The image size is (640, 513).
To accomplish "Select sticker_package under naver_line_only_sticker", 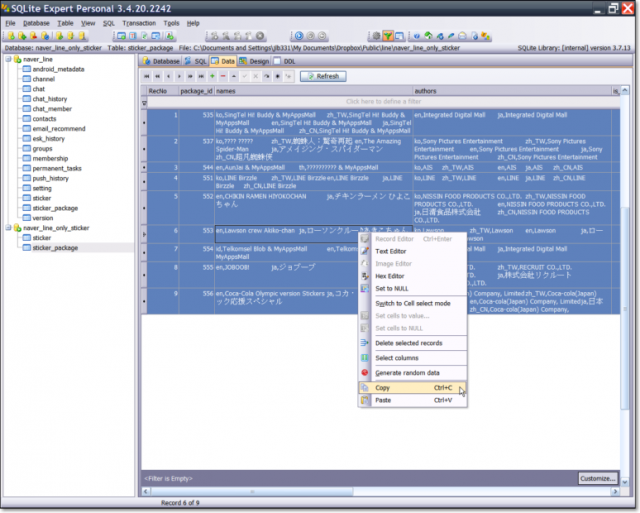I will [55, 248].
